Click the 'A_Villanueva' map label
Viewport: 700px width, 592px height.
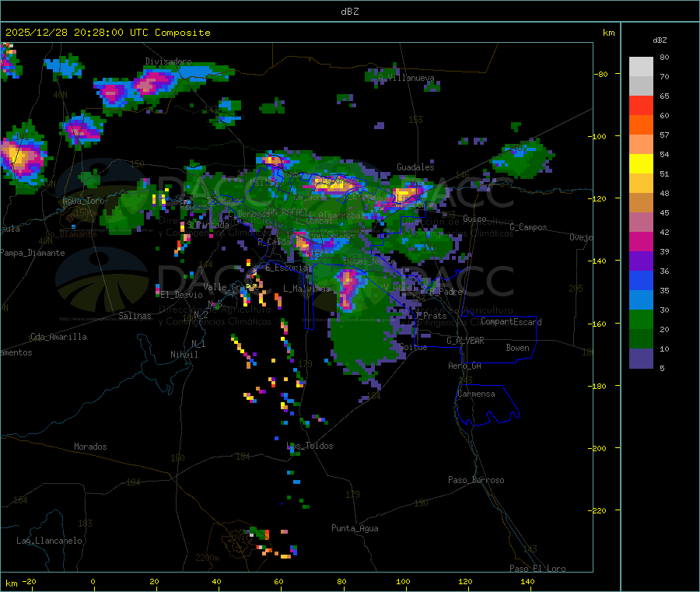click(406, 78)
